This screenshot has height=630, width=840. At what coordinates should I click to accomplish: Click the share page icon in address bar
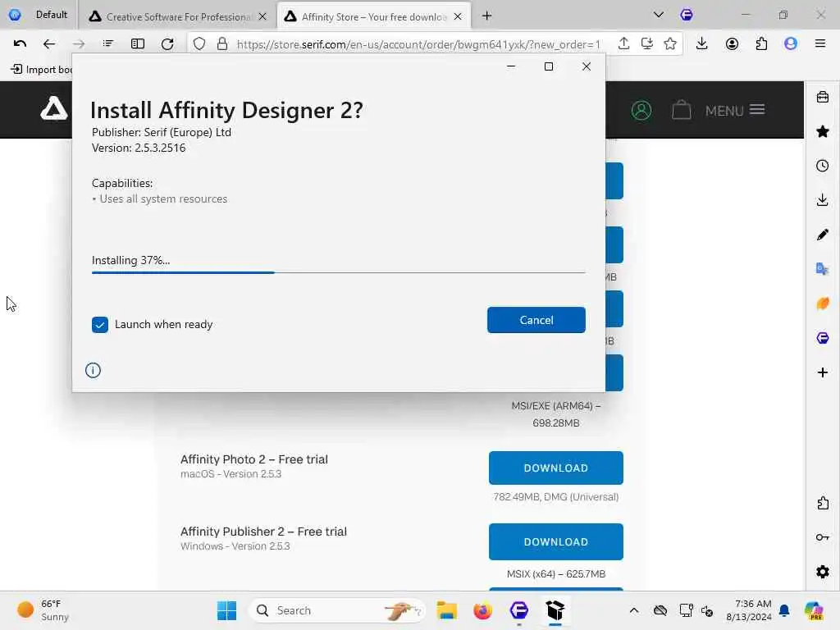tap(623, 44)
